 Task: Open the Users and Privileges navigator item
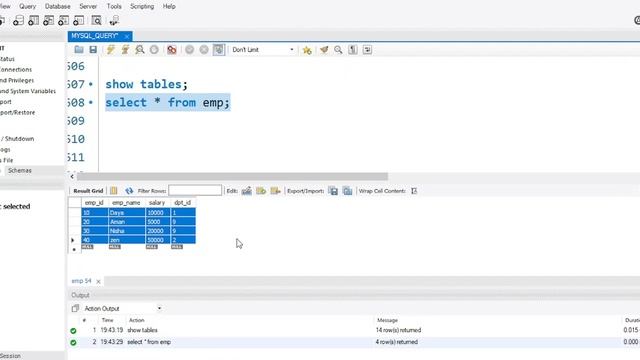[16, 80]
